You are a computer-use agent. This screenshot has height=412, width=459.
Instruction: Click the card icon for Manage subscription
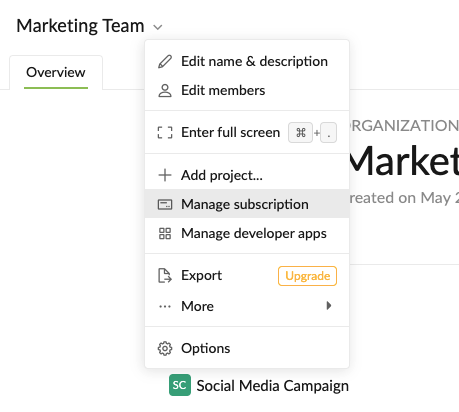165,204
